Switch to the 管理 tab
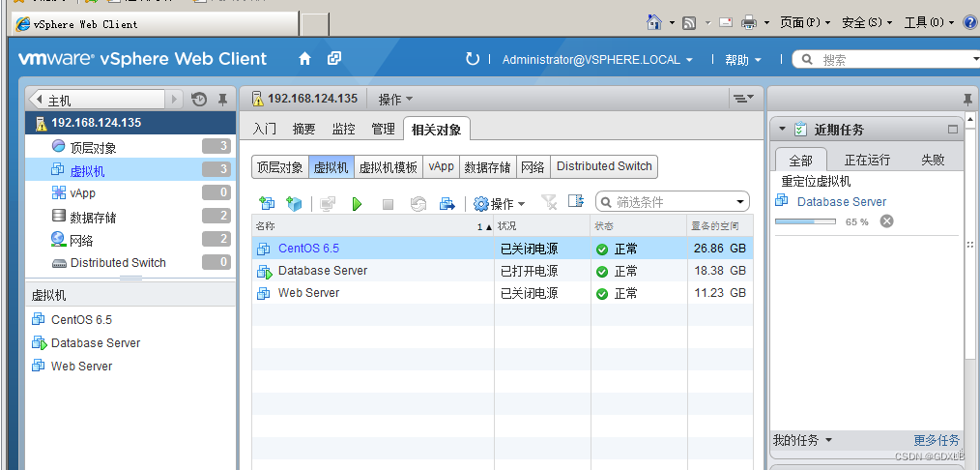The width and height of the screenshot is (980, 470). click(383, 130)
